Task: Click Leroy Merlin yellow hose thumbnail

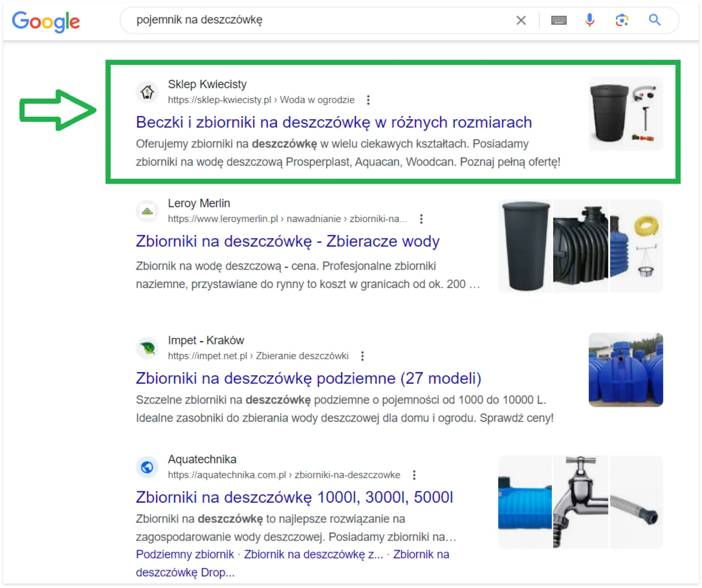Action: (x=636, y=246)
